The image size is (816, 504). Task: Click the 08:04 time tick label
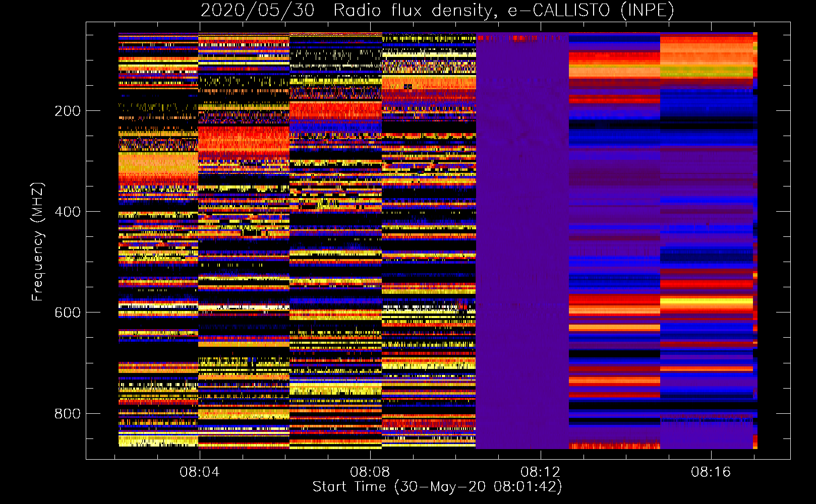(x=200, y=472)
